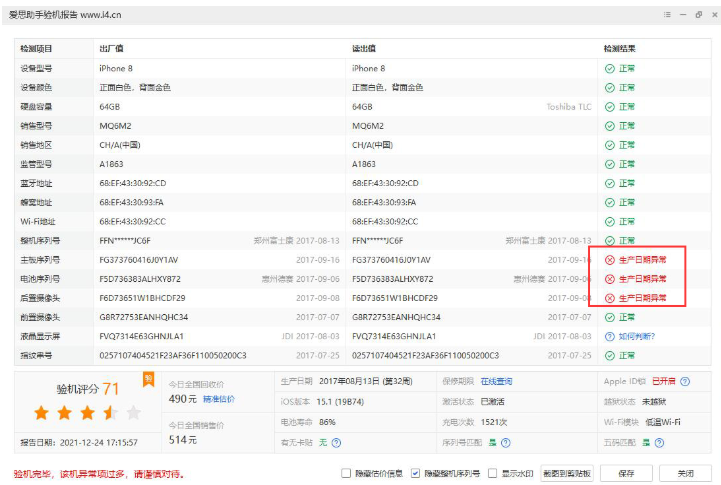
Task: Click the 514元 sale price
Action: [183, 440]
